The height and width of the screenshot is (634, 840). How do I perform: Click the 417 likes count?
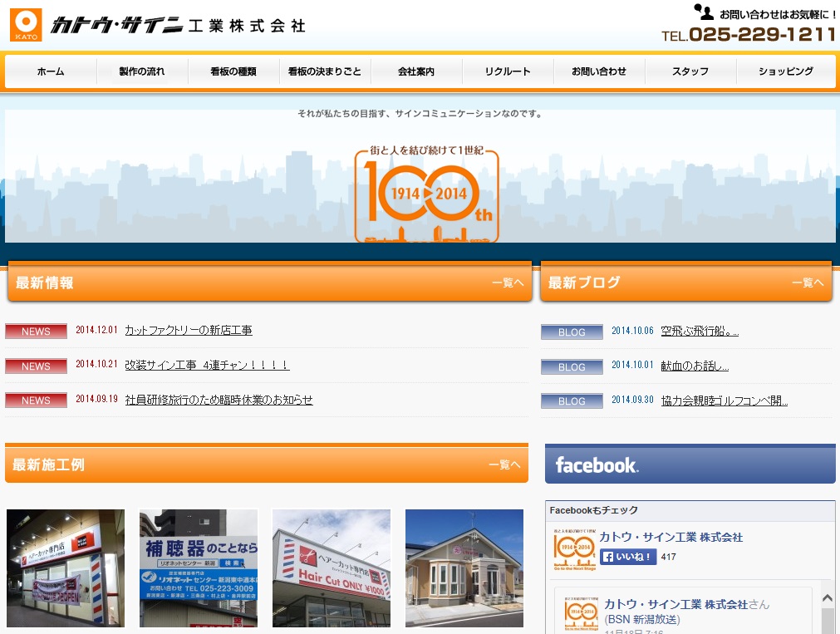point(669,557)
